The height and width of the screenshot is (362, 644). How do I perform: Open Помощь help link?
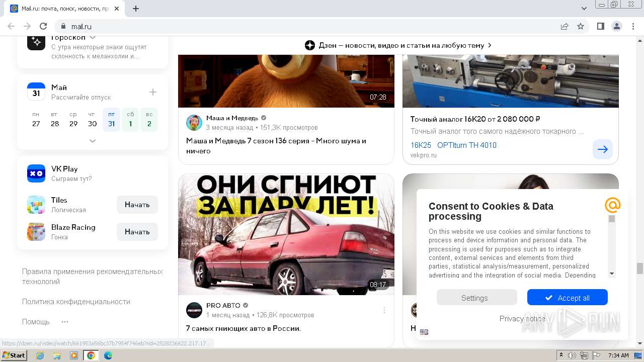[x=36, y=322]
